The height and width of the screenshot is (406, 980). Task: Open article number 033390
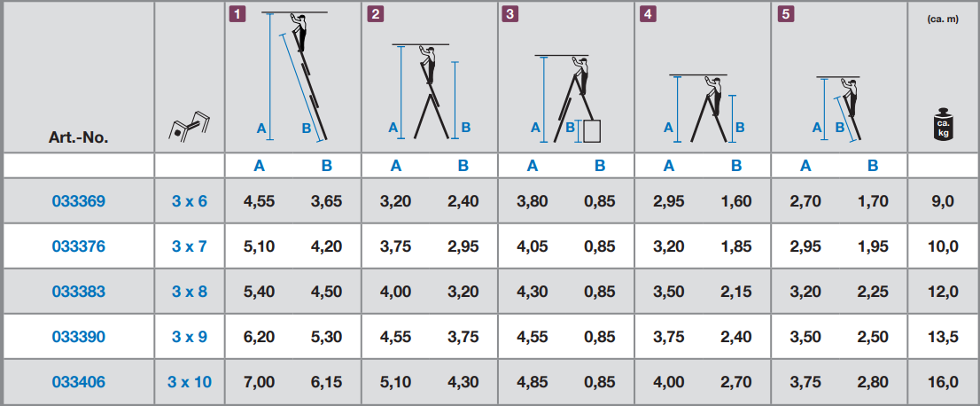pos(79,337)
